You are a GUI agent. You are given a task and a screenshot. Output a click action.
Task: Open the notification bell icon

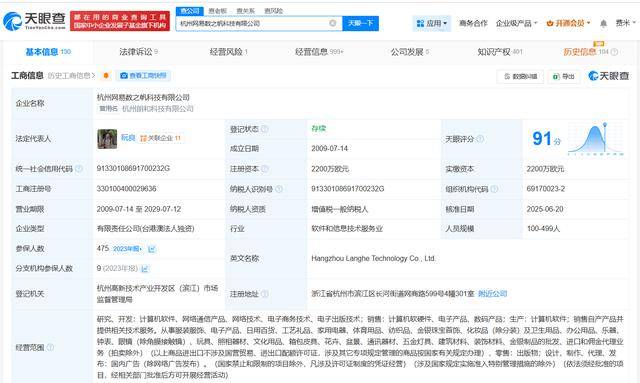[603, 24]
